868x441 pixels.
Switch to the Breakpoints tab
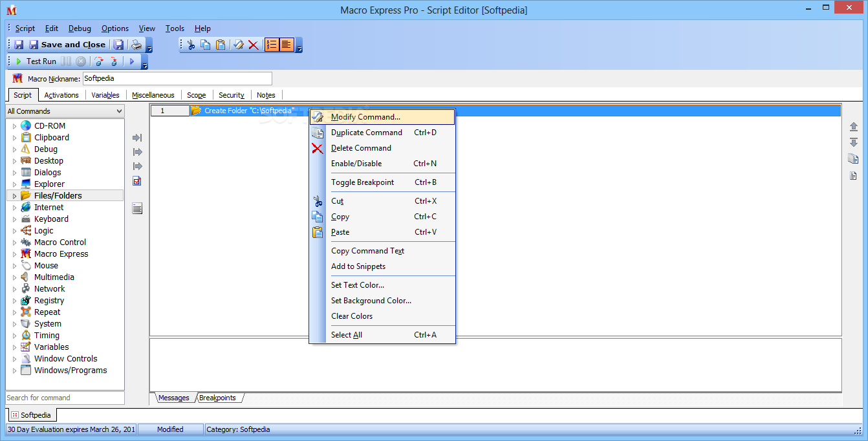click(217, 398)
